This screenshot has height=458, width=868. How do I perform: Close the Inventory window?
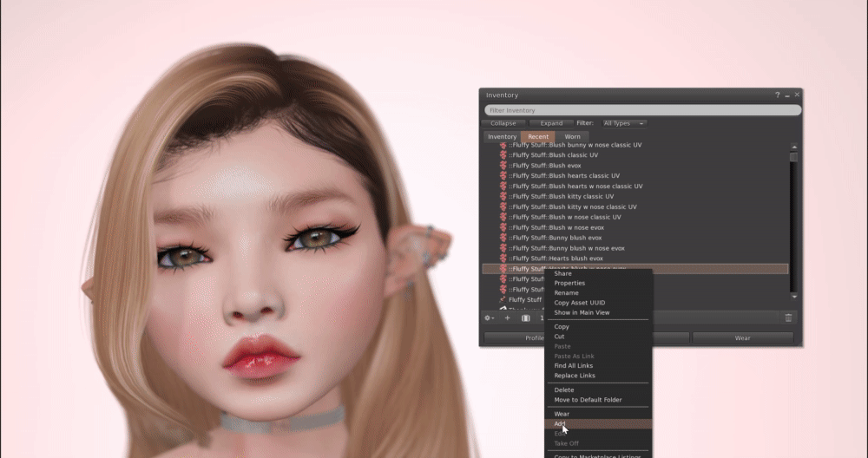797,95
